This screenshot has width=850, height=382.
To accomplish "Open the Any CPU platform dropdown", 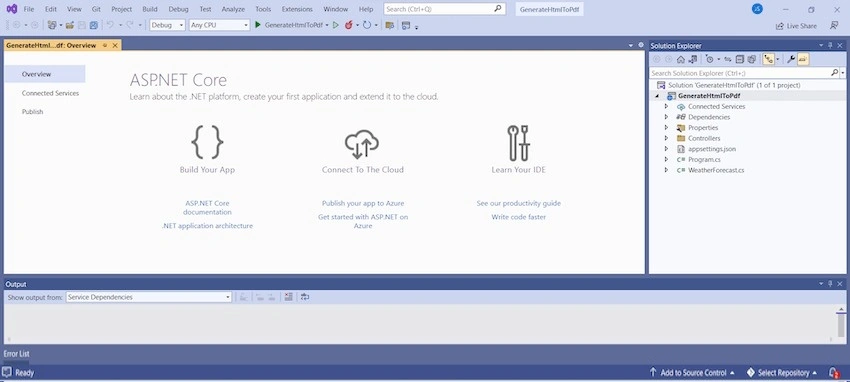I will 219,25.
